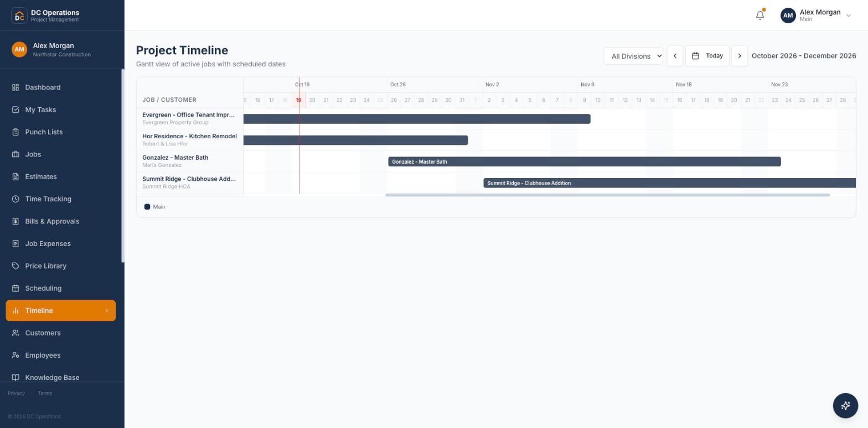Click the Customers people icon
The width and height of the screenshot is (868, 428).
[x=15, y=333]
